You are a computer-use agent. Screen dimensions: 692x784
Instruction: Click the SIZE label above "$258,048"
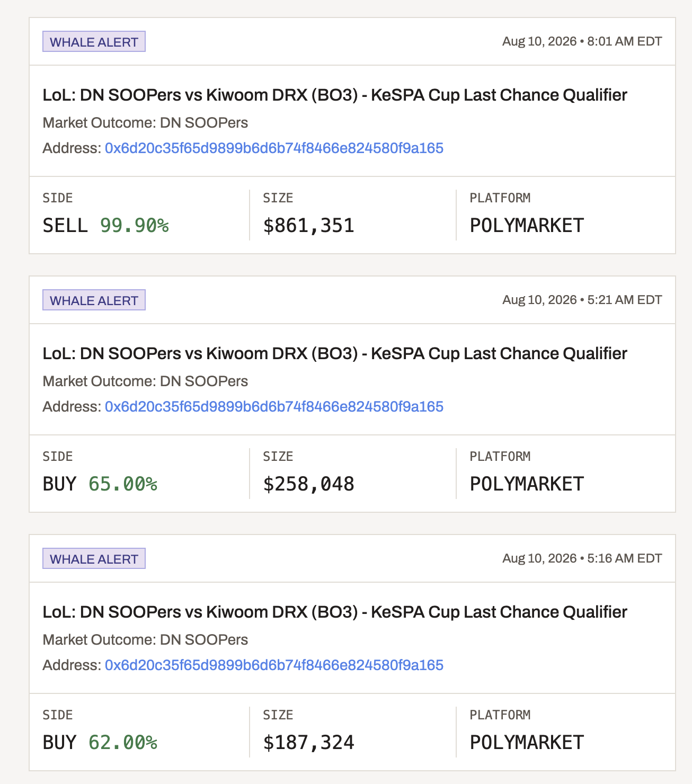click(x=278, y=457)
